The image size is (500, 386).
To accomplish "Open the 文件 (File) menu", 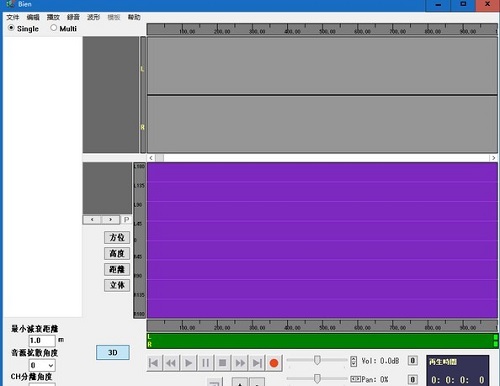I will pos(13,17).
